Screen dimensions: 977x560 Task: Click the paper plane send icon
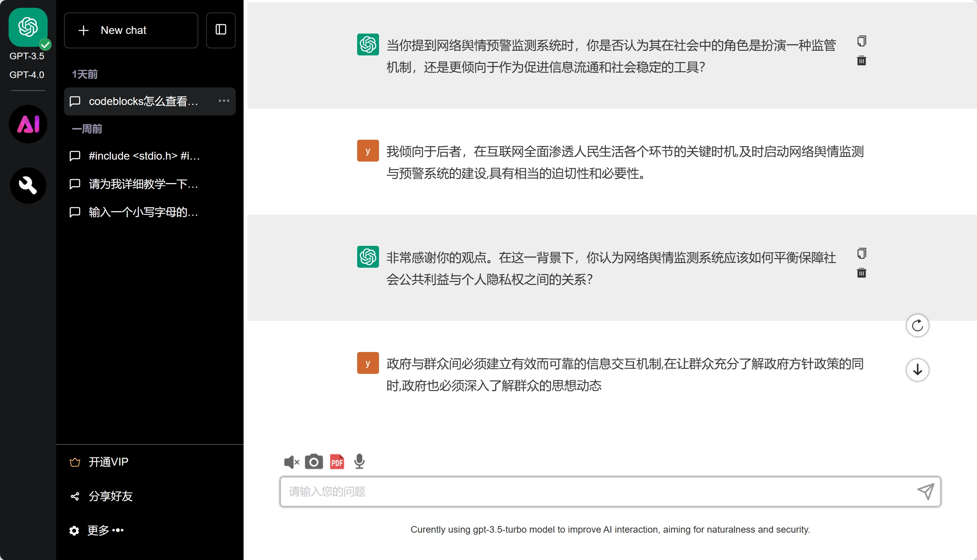[x=925, y=492]
